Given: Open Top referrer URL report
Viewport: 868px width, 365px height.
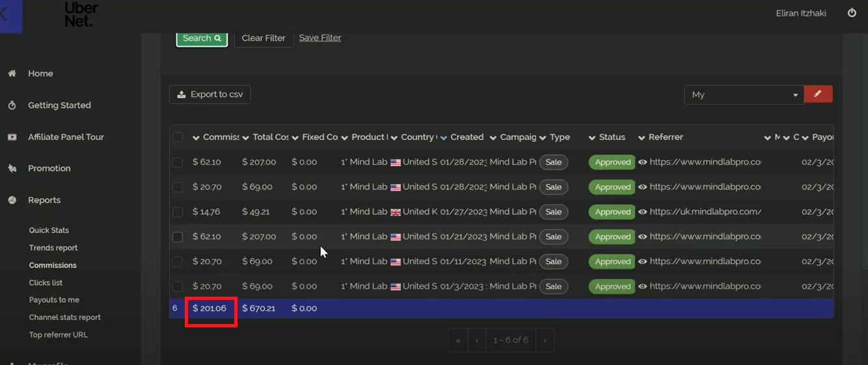Looking at the screenshot, I should click(58, 335).
